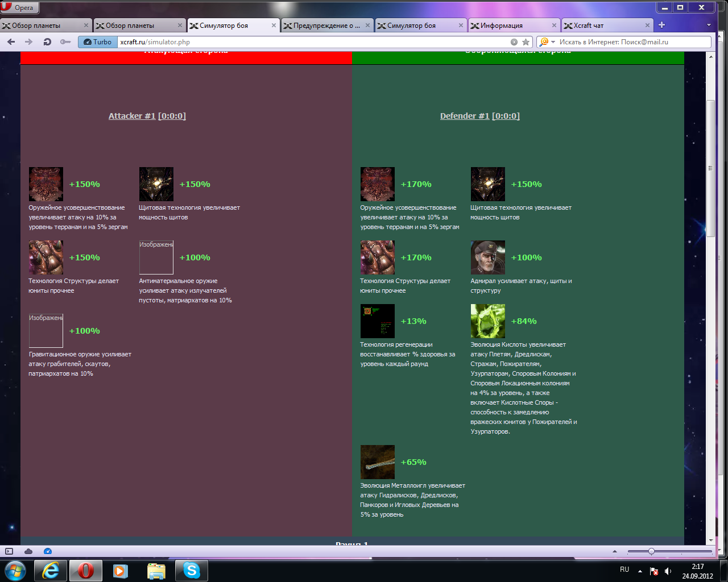Click defender '+65%' metalloigl value
728x582 pixels.
pos(413,462)
